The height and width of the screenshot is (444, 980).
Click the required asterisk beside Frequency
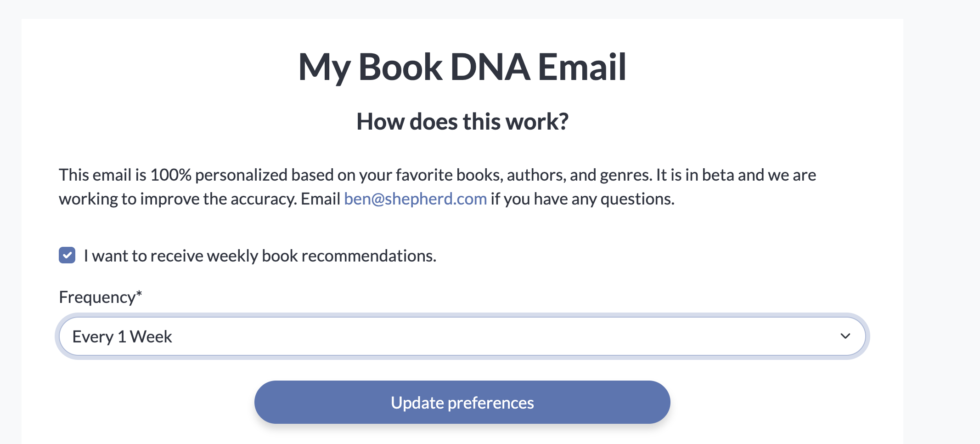(x=139, y=294)
